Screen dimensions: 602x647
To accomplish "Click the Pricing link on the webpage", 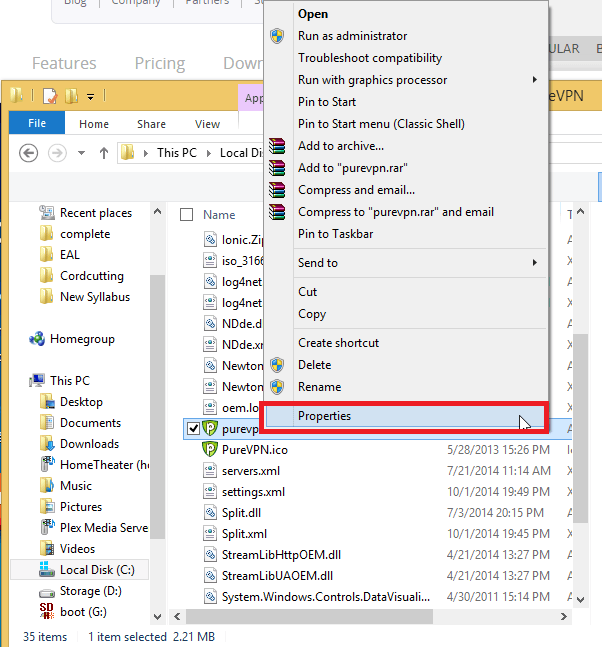I will point(160,63).
